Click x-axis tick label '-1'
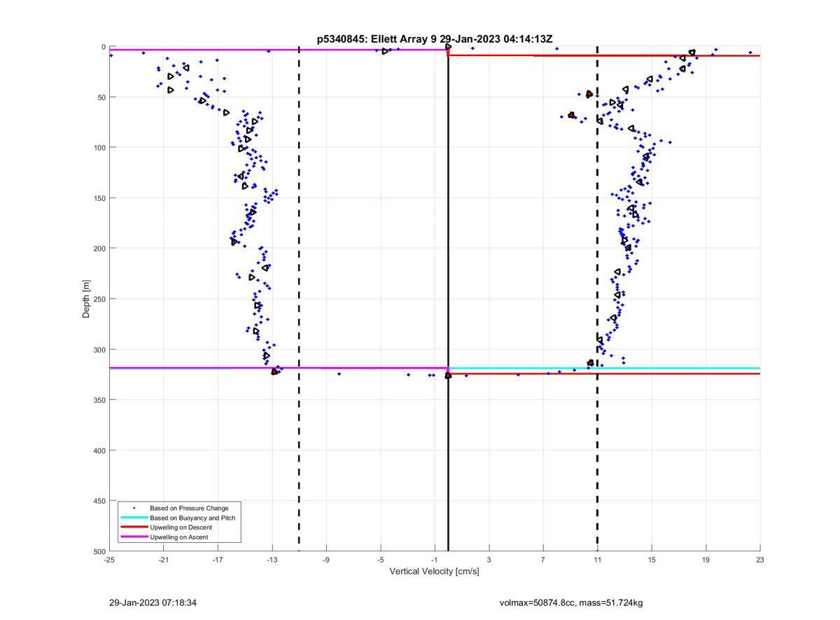 tap(435, 560)
